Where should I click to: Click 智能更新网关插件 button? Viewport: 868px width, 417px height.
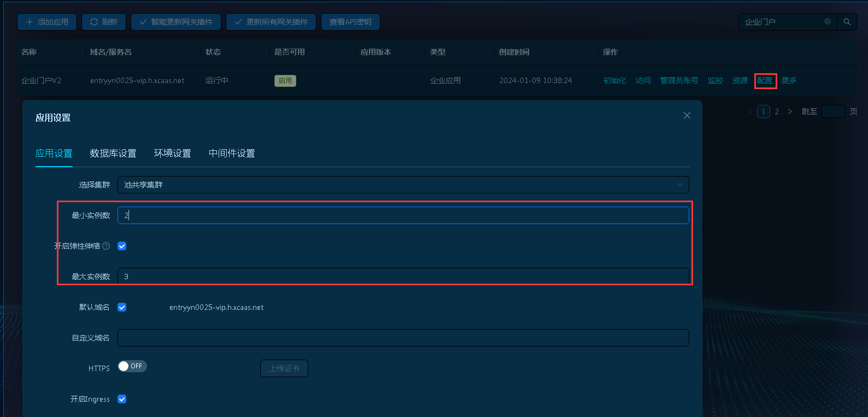point(176,22)
